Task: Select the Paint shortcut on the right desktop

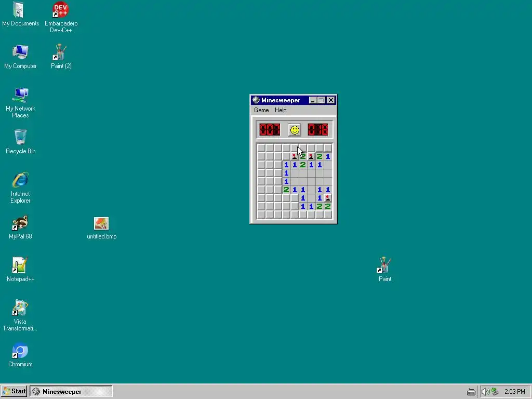Action: (x=385, y=270)
